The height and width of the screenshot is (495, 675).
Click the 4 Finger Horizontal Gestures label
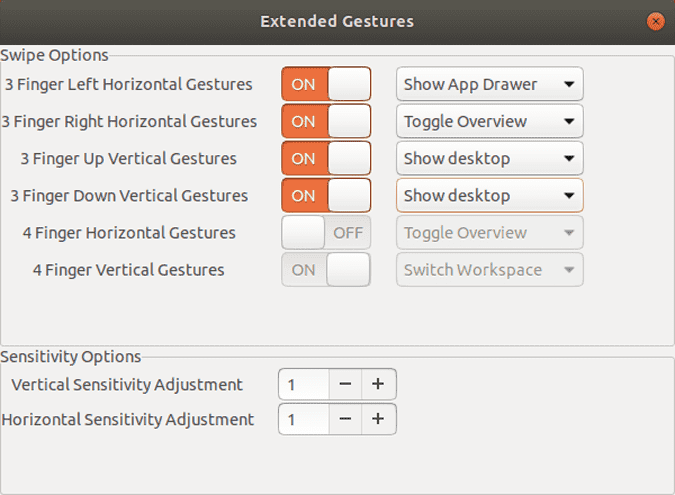129,233
